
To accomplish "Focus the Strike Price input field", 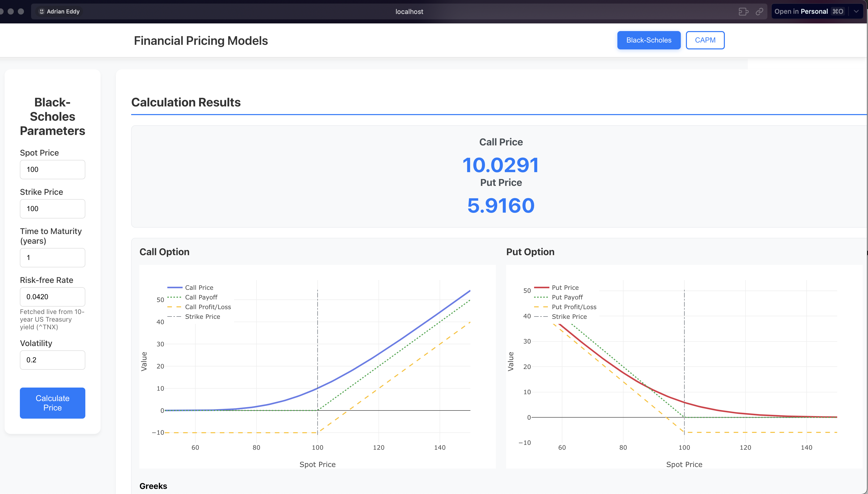I will pos(52,209).
